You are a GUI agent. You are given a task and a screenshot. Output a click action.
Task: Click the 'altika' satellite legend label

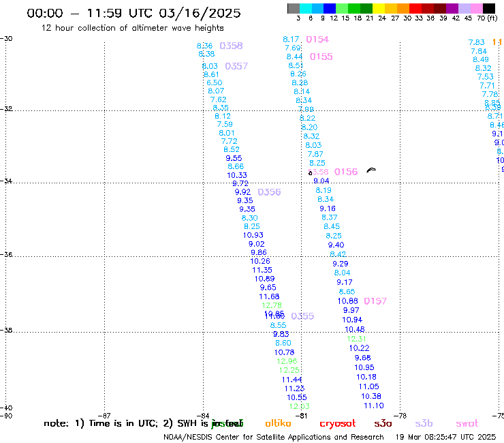click(x=278, y=423)
